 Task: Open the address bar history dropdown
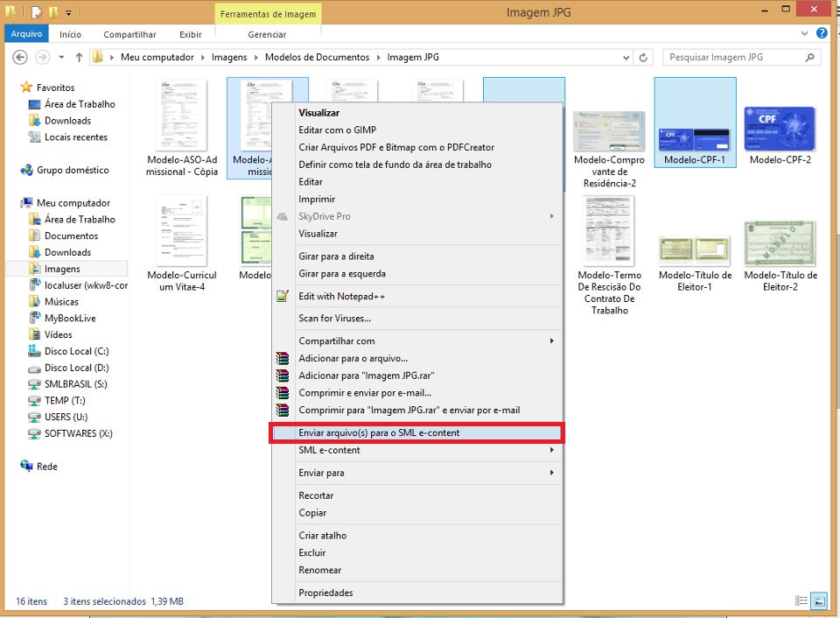click(x=626, y=58)
